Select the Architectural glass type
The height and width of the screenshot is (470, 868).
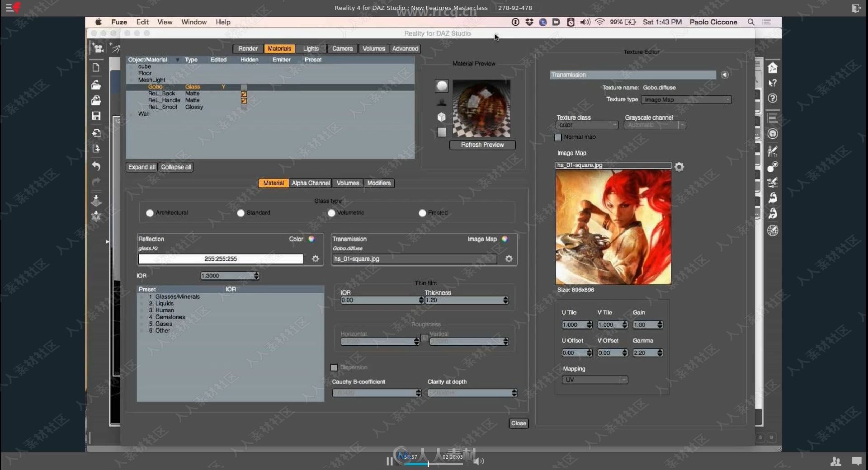[150, 213]
